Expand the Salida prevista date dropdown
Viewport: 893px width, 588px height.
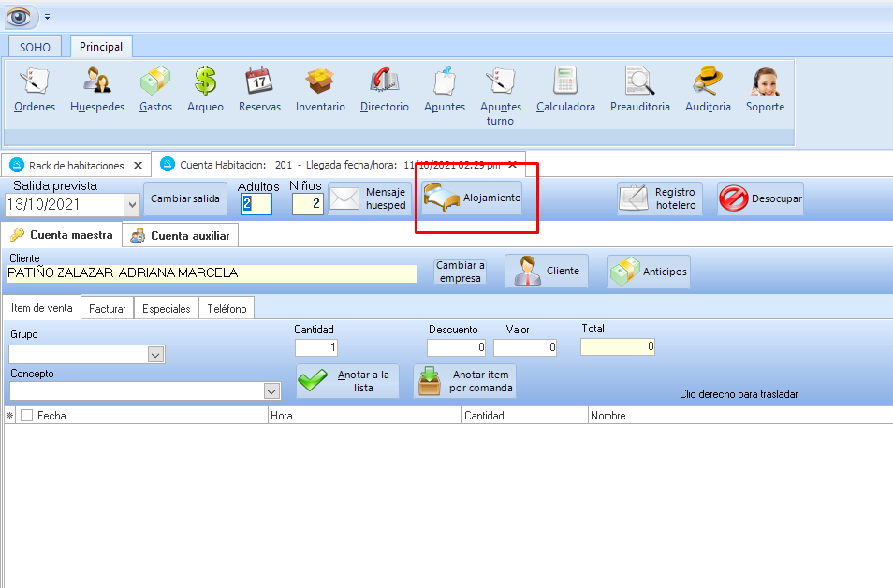(131, 204)
